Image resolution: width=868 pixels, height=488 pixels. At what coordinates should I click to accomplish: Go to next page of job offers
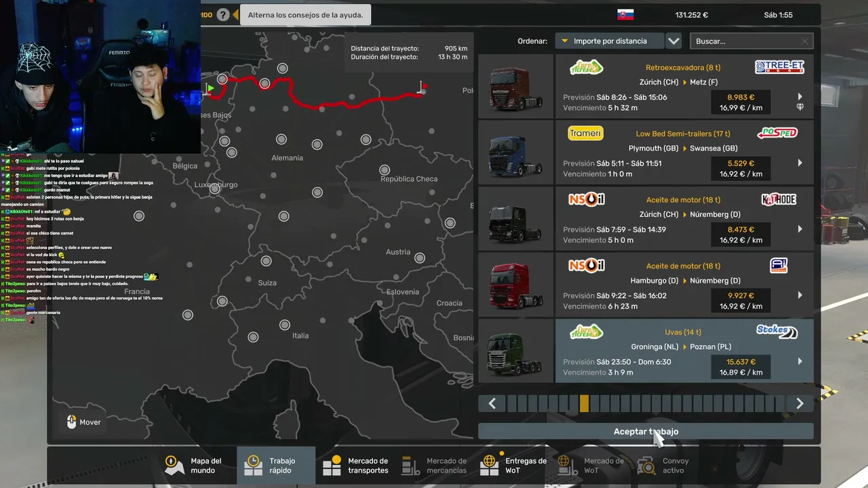[x=800, y=404]
